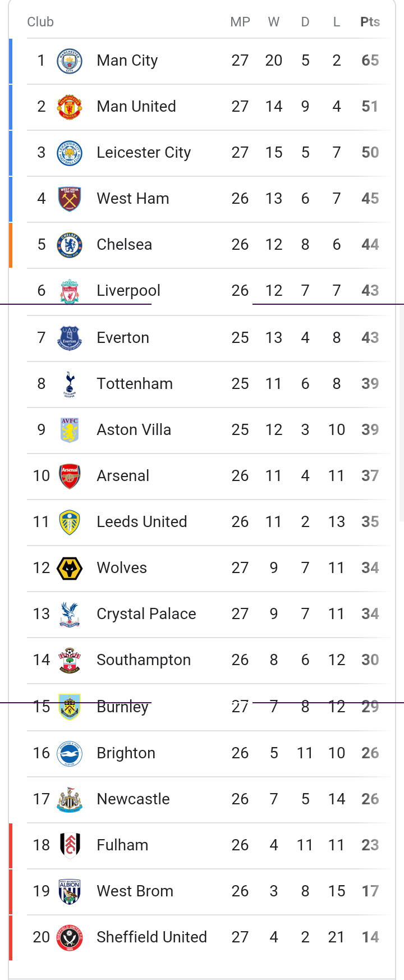Select the Fulham table row name
The width and height of the screenshot is (404, 980).
pos(122,845)
